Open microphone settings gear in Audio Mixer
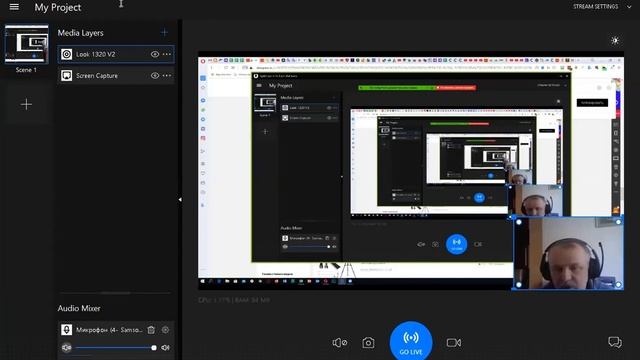 (x=165, y=330)
